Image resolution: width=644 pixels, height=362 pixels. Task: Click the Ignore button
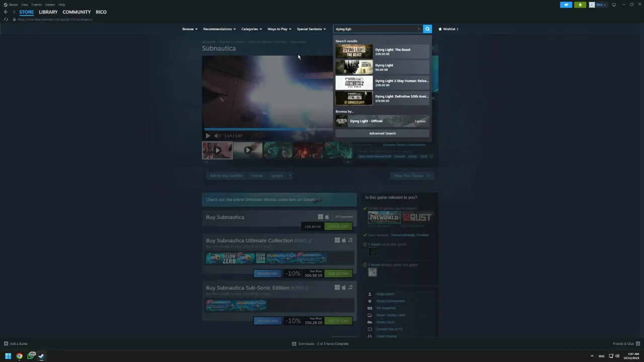(277, 175)
